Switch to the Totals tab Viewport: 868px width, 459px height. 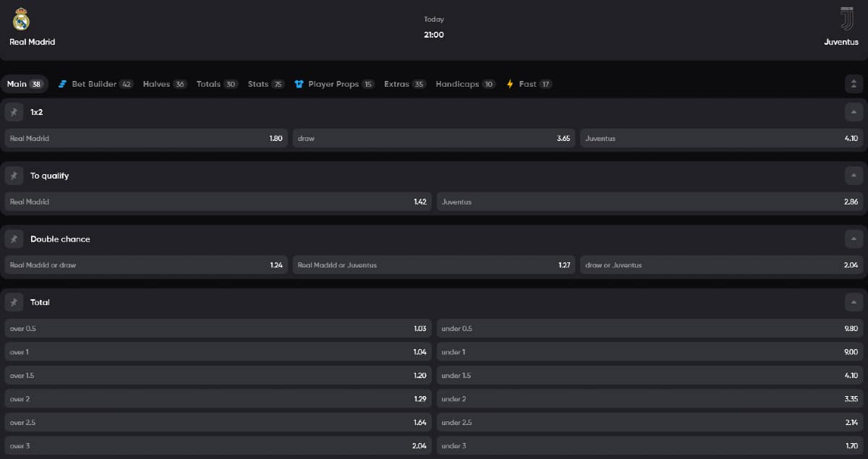tap(217, 84)
